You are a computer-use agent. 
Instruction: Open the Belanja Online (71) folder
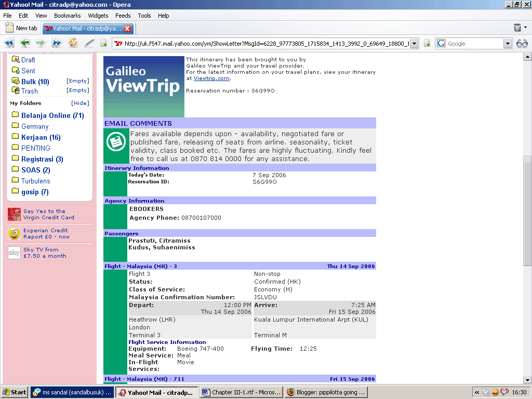[52, 115]
